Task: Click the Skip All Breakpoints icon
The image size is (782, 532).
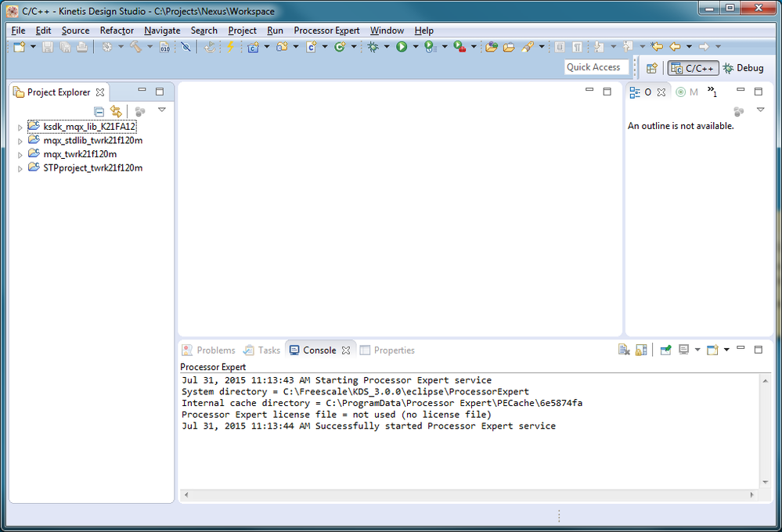Action: (x=186, y=47)
